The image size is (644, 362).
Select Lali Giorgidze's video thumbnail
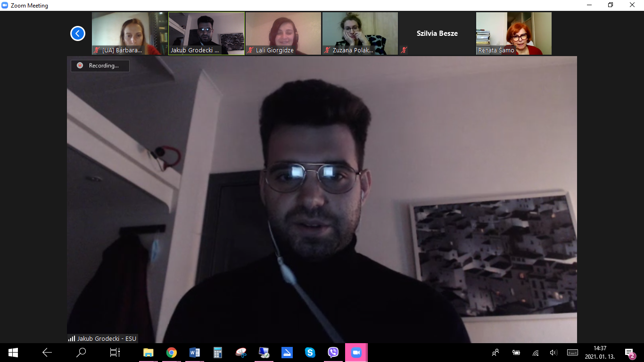click(283, 33)
